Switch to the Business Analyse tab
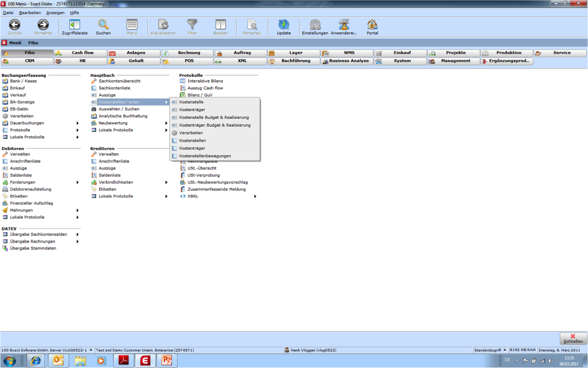Screen dimensions: 588x368 point(347,61)
